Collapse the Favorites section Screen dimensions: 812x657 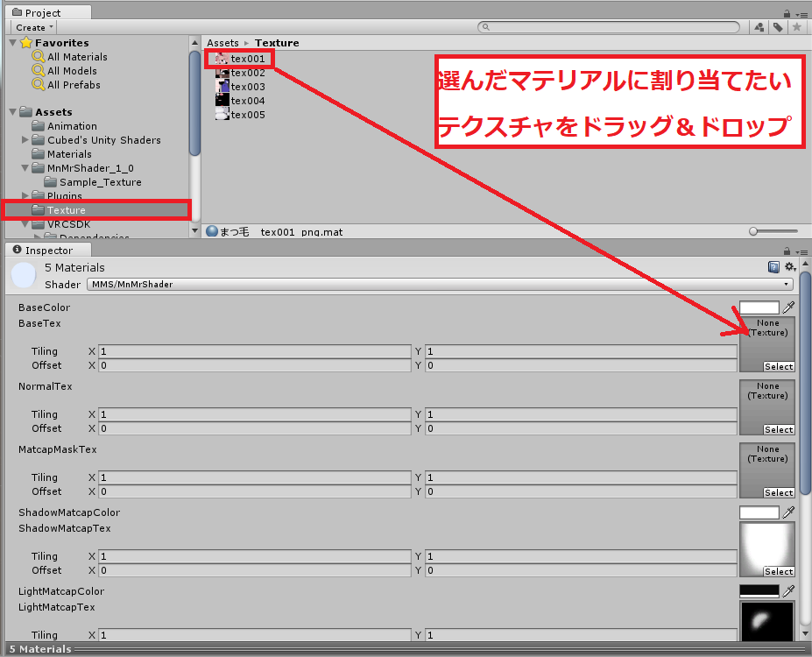point(13,43)
